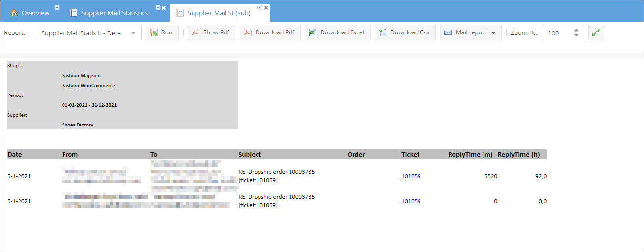Expand the Report selection combo box
The height and width of the screenshot is (252, 644).
click(133, 33)
